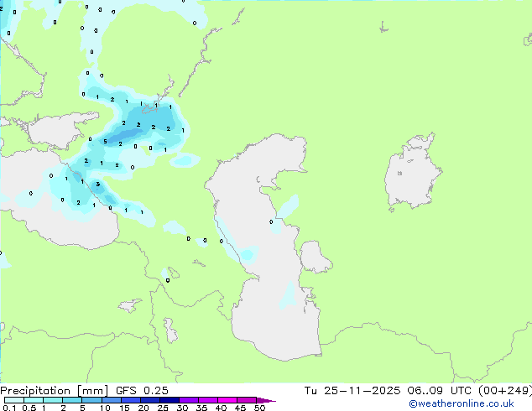Viewport: 532px width, 411px height.
Task: Select the 5–10 mm legend swatch
Action: [92, 400]
